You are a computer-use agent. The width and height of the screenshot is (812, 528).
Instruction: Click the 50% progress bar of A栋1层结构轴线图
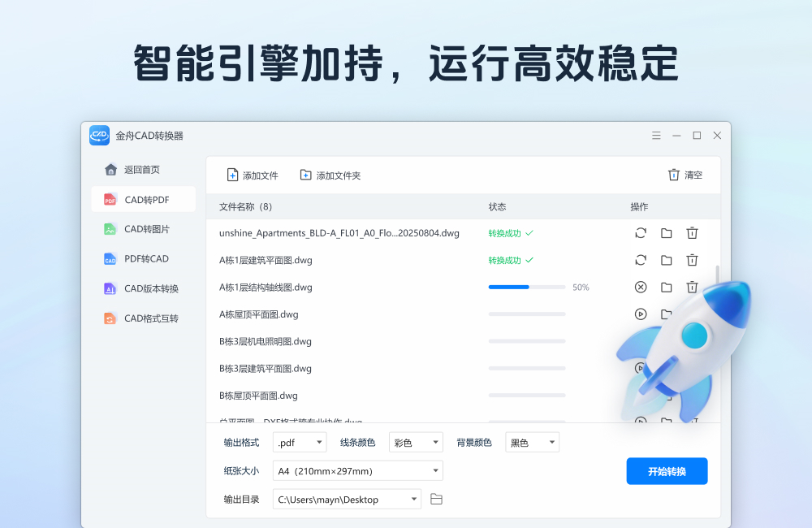(527, 287)
